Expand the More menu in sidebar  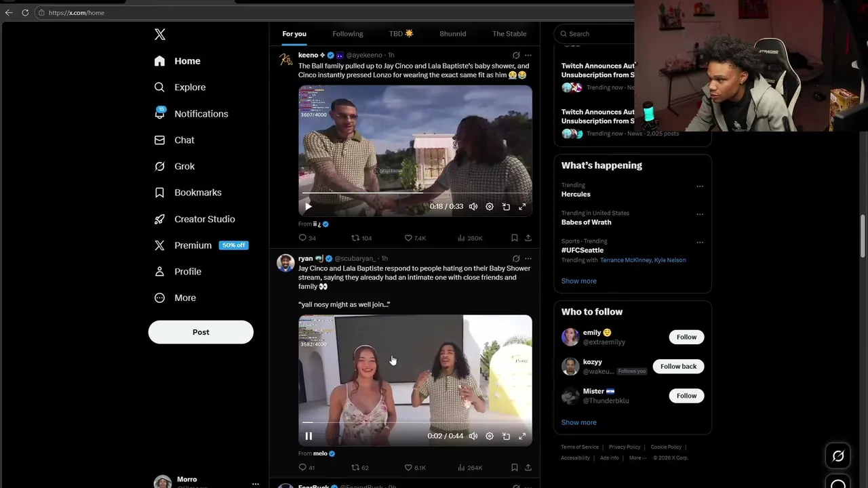[x=175, y=298]
